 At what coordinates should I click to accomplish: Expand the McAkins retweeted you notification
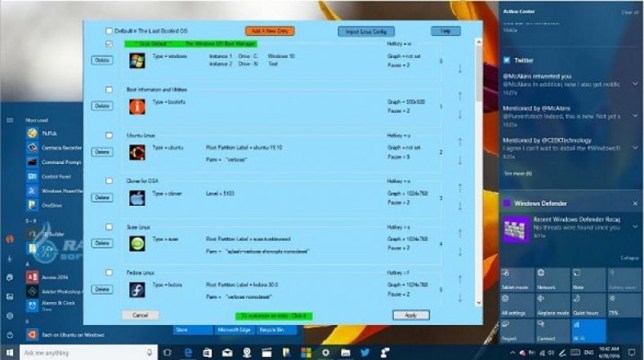pos(635,83)
